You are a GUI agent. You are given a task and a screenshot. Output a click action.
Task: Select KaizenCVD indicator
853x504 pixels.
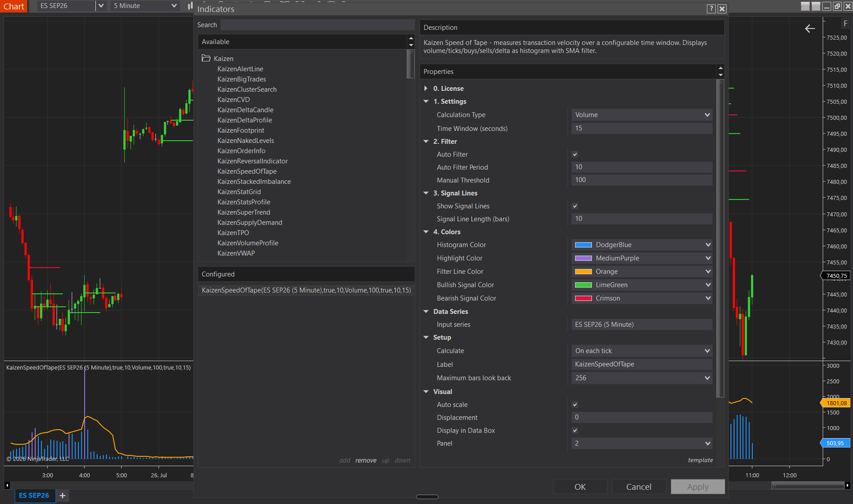point(233,100)
